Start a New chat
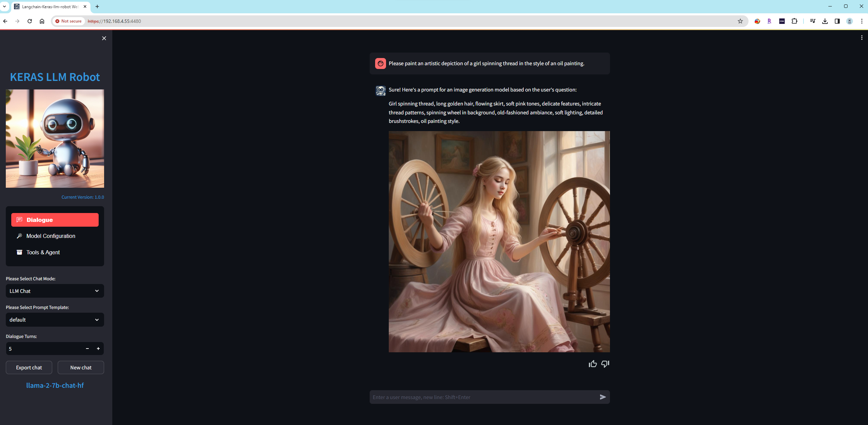This screenshot has width=868, height=425. click(x=81, y=367)
